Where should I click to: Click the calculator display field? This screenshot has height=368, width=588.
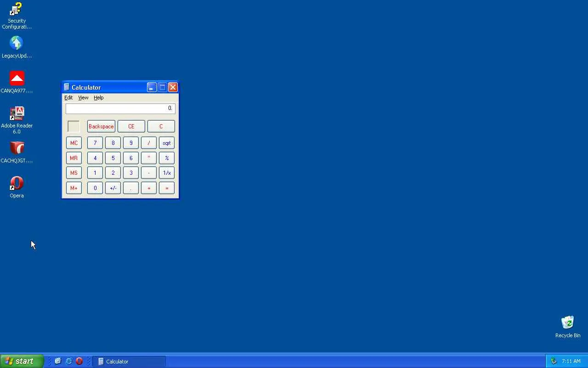click(x=120, y=108)
